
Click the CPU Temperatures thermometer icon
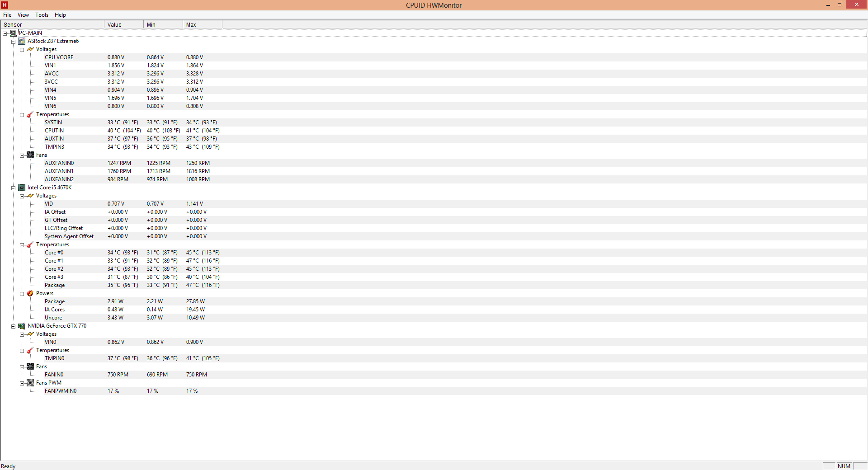[x=30, y=244]
